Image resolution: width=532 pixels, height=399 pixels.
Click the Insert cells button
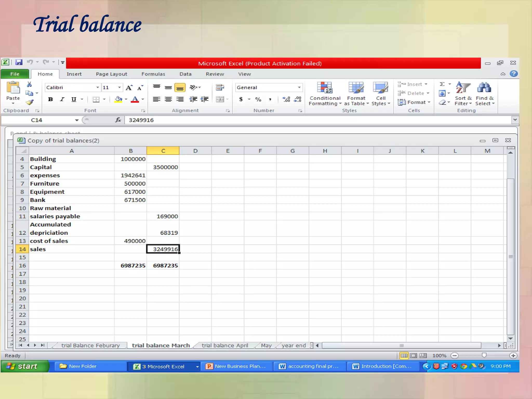[413, 84]
